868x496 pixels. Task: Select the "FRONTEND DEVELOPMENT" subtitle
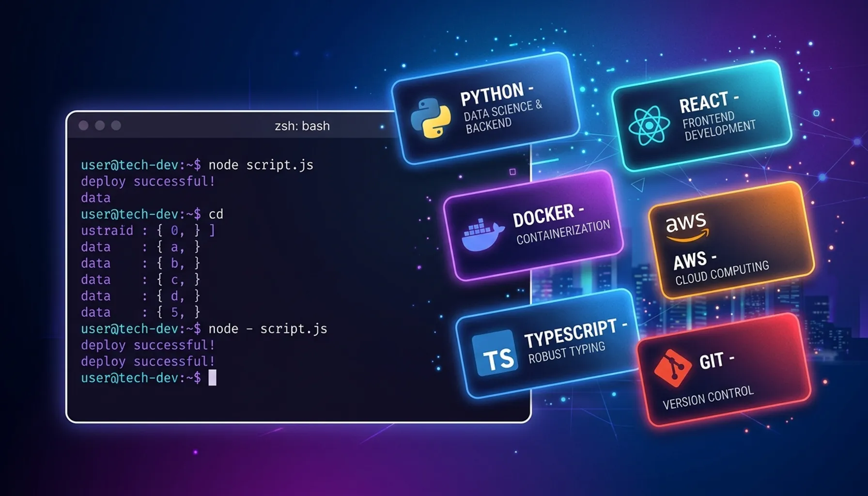pyautogui.click(x=718, y=126)
